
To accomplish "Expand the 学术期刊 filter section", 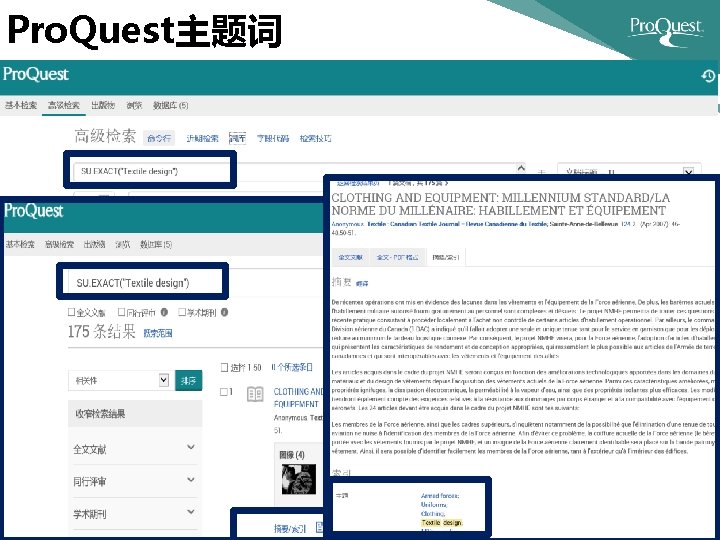I will tap(135, 514).
